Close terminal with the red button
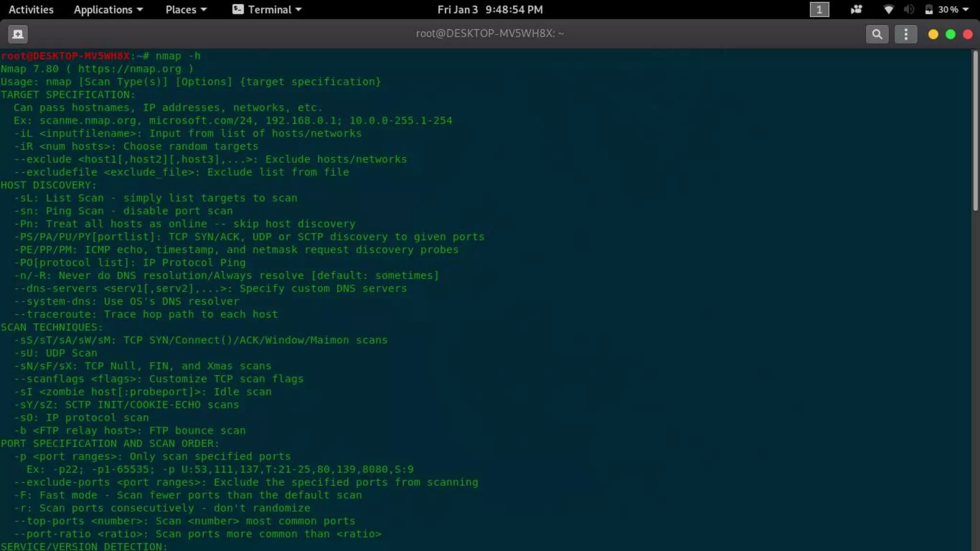980x551 pixels. pos(968,34)
